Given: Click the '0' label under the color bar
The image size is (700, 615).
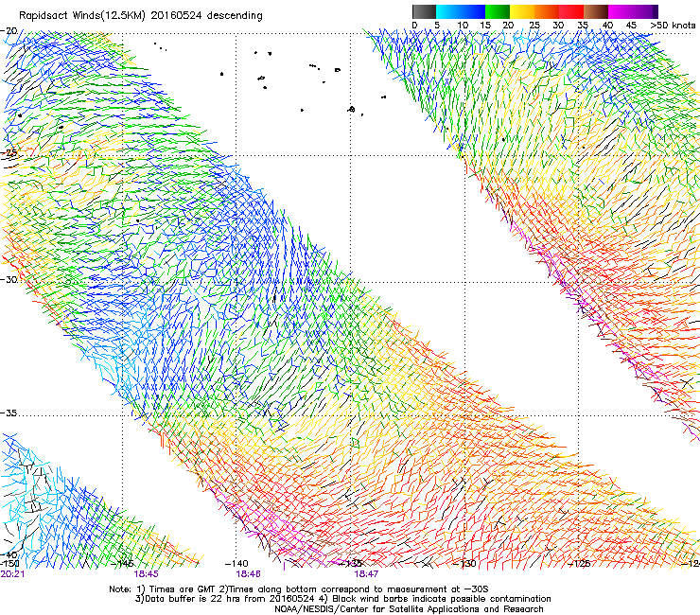Looking at the screenshot, I should pyautogui.click(x=414, y=25).
